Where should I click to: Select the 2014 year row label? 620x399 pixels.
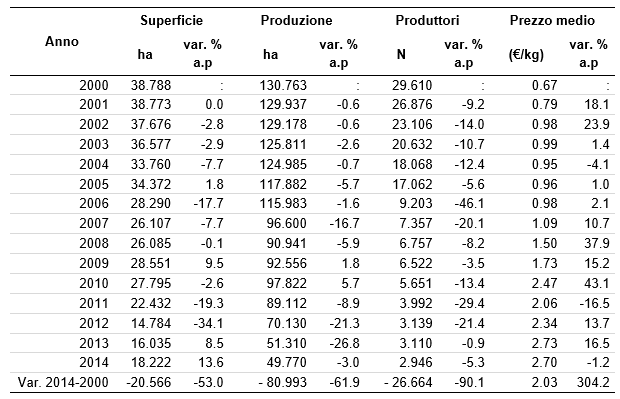click(94, 362)
